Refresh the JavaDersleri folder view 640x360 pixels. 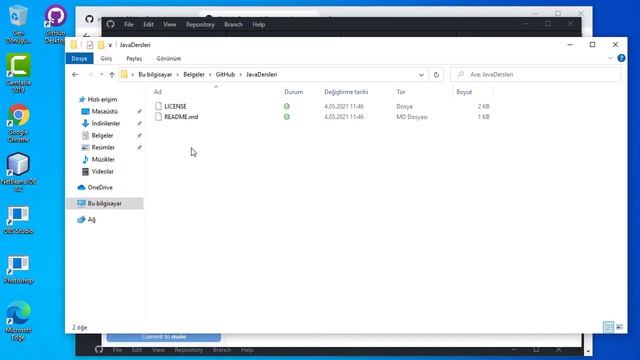tap(436, 75)
